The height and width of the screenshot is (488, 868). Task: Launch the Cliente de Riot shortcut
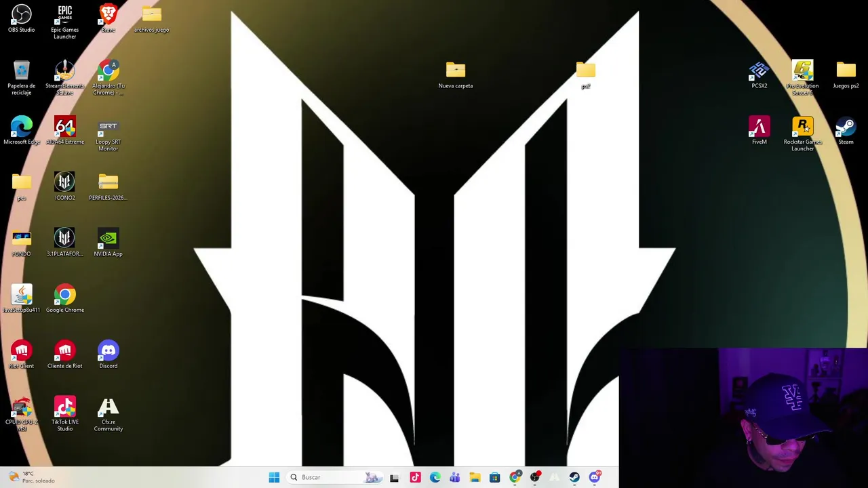point(64,355)
